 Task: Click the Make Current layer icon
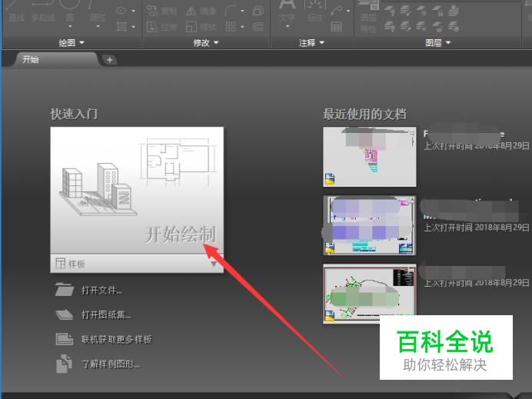click(x=453, y=12)
